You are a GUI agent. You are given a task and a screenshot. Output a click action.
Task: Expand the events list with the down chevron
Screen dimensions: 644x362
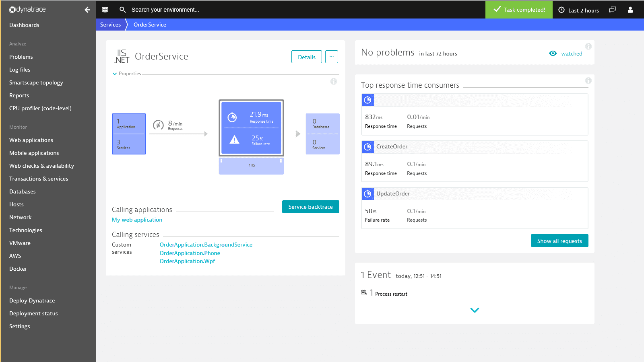475,310
